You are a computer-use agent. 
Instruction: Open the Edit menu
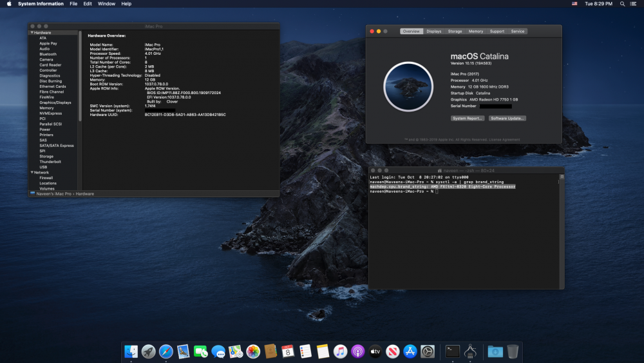[x=88, y=4]
